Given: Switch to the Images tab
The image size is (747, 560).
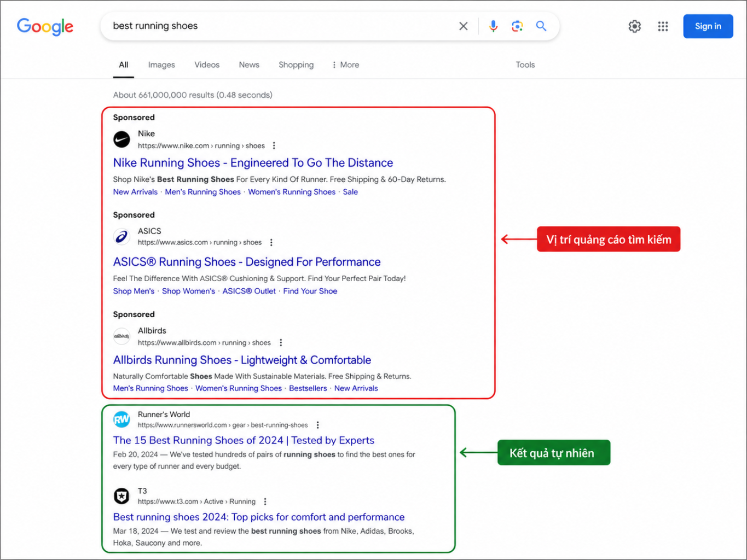Looking at the screenshot, I should click(161, 65).
